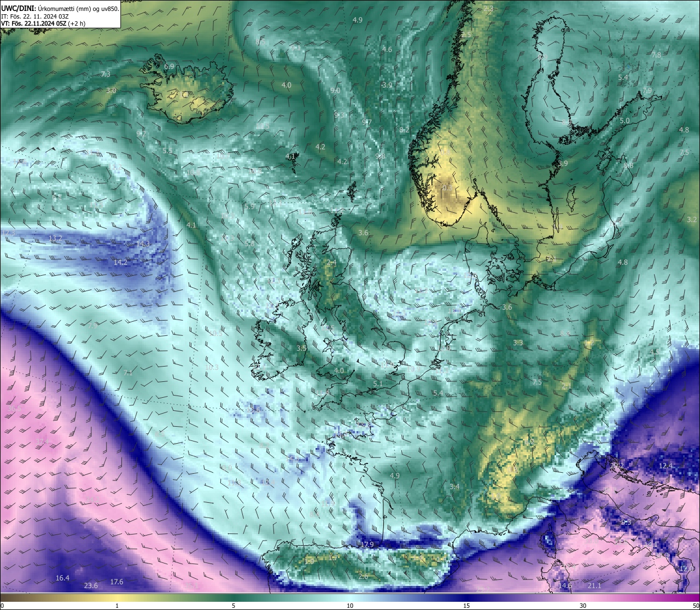Click the 14.6 value near Sardinia
The image size is (700, 610).
coord(565,586)
